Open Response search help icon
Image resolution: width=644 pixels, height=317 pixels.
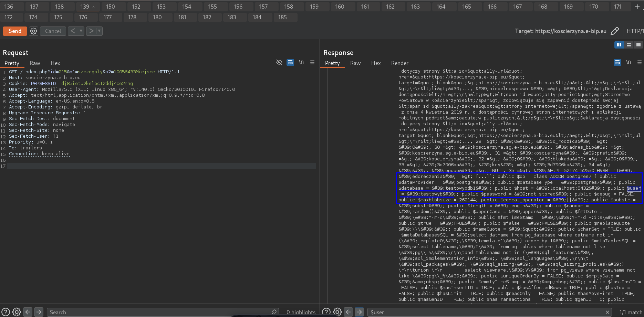coord(326,312)
